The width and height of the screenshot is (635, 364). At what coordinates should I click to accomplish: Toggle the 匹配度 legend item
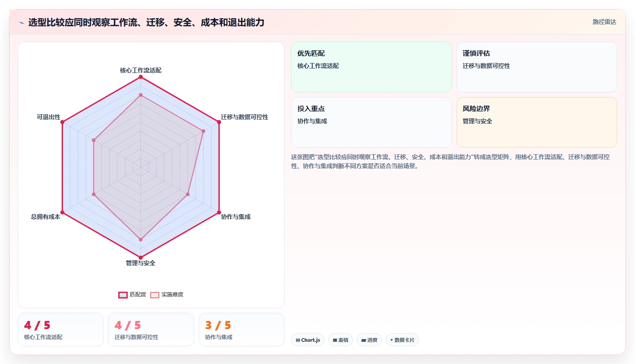pos(133,295)
